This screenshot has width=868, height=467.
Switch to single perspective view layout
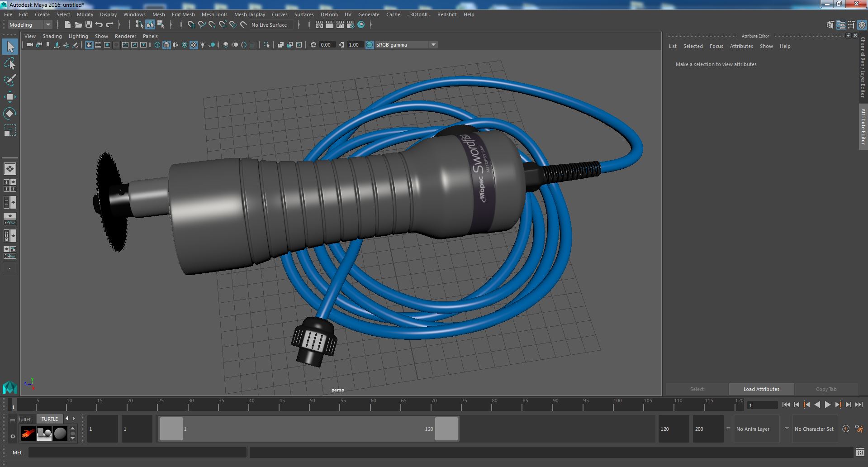click(9, 169)
